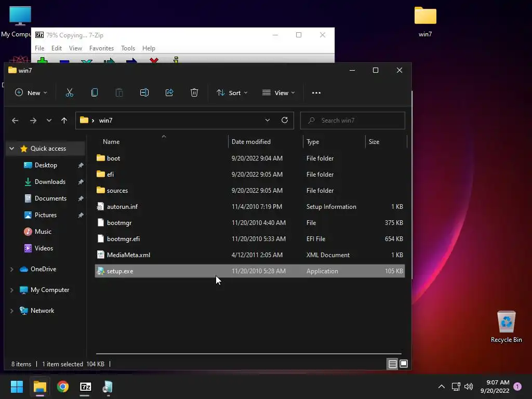The height and width of the screenshot is (399, 532).
Task: Open 7-Zip from the taskbar
Action: pyautogui.click(x=86, y=387)
